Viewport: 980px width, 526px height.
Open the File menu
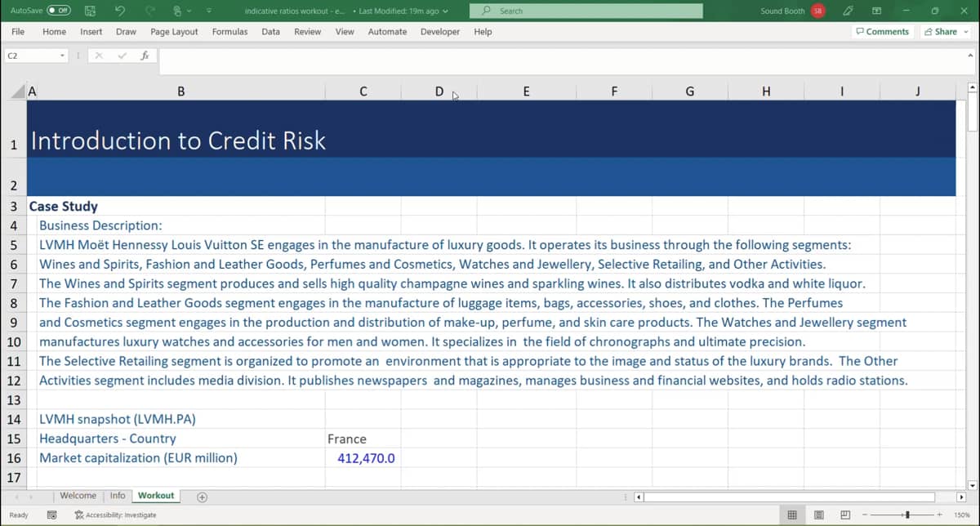pyautogui.click(x=18, y=32)
